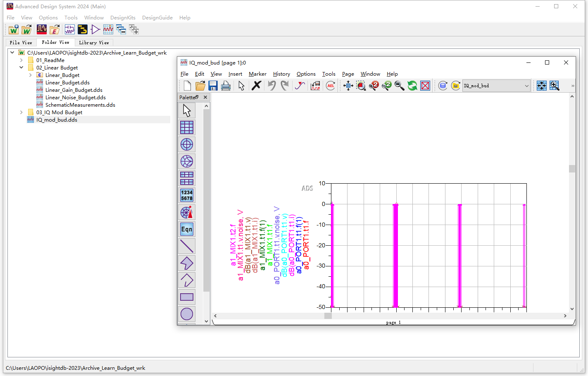The height and width of the screenshot is (376, 588).
Task: Click the View All toolbar icon
Action: tap(348, 86)
